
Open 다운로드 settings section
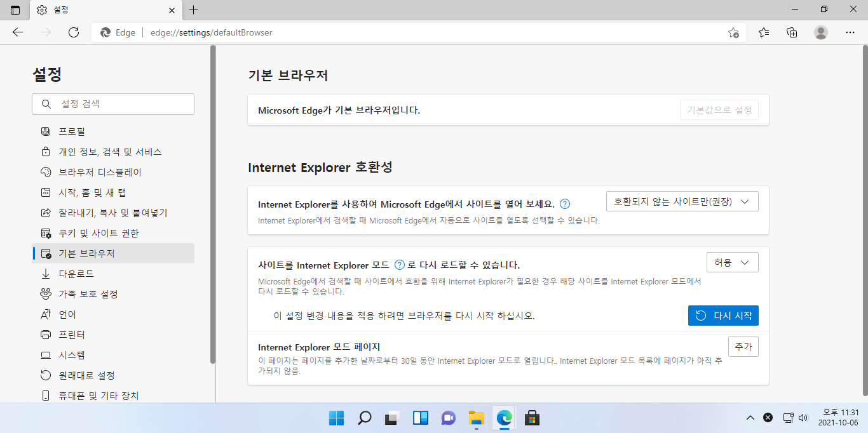[x=113, y=274]
